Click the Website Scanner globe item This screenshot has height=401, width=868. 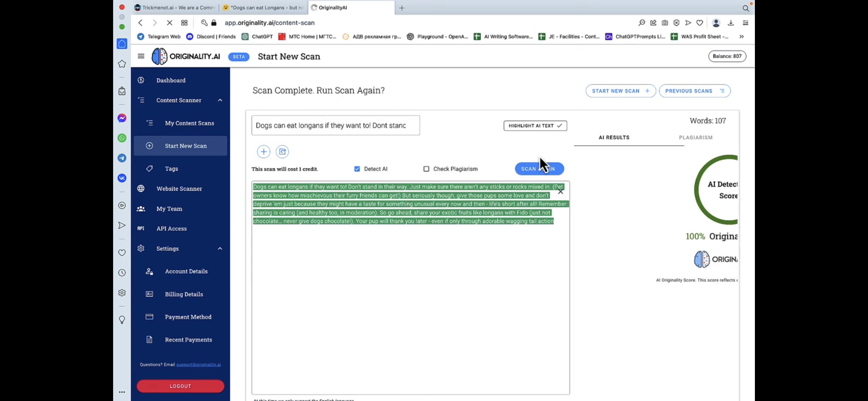[x=179, y=189]
